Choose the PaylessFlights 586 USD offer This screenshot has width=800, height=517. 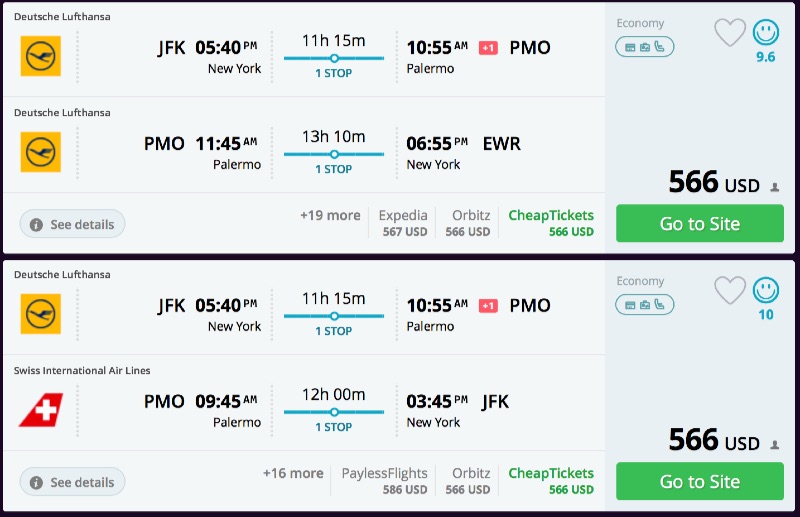coord(384,481)
